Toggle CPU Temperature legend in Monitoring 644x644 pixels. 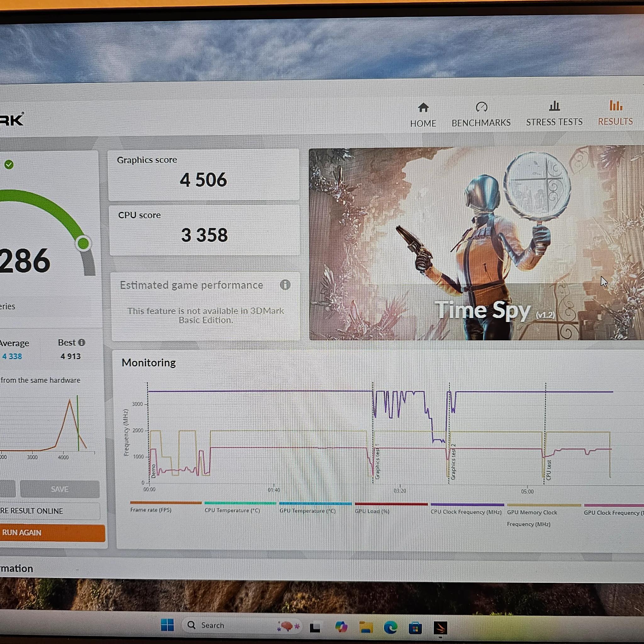point(240,507)
